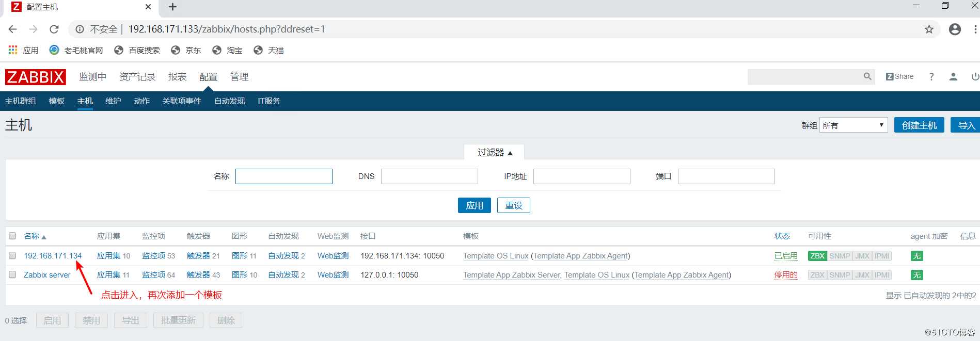
Task: Switch to the IT服务 submenu
Action: point(269,101)
